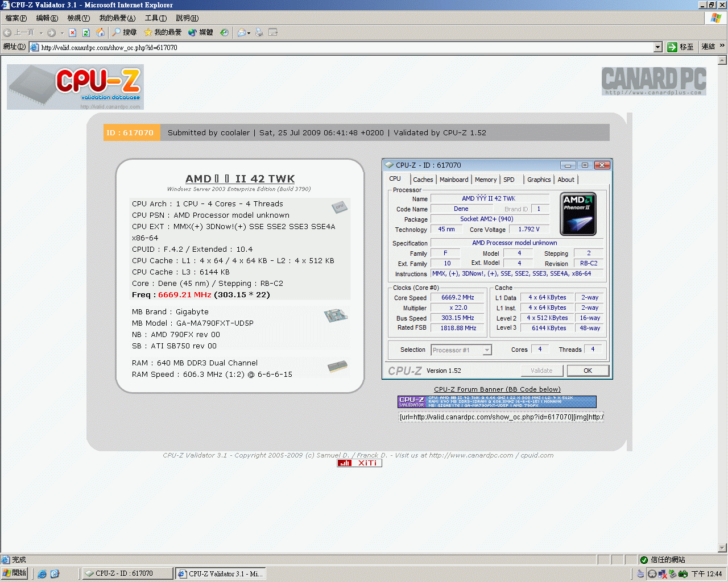Click the Go (移至) button
This screenshot has height=582, width=728.
(681, 47)
